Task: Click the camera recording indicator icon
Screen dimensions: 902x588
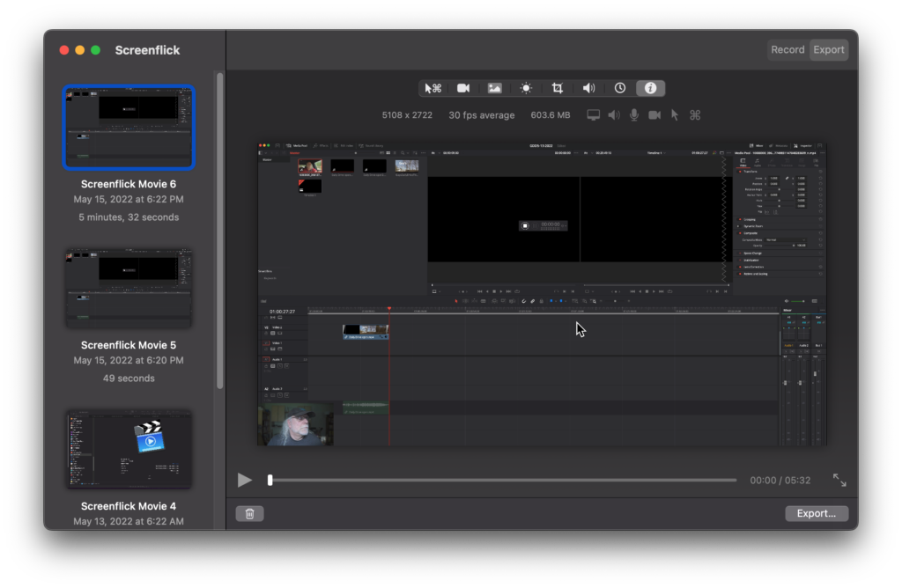Action: coord(654,115)
